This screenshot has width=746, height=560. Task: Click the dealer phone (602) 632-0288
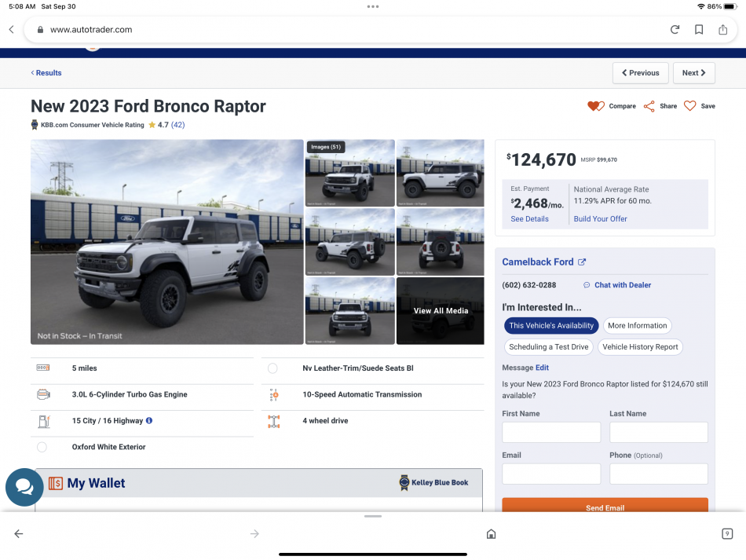point(529,285)
